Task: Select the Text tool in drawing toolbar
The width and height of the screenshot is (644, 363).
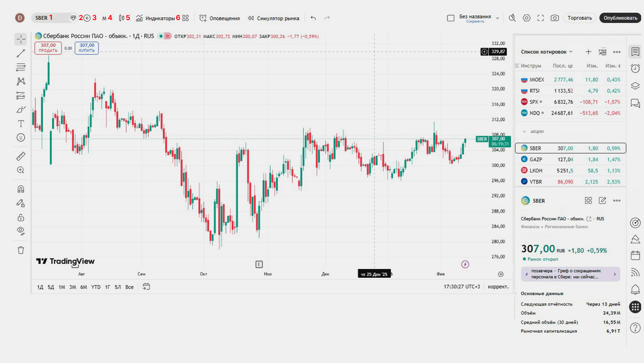Action: tap(21, 124)
